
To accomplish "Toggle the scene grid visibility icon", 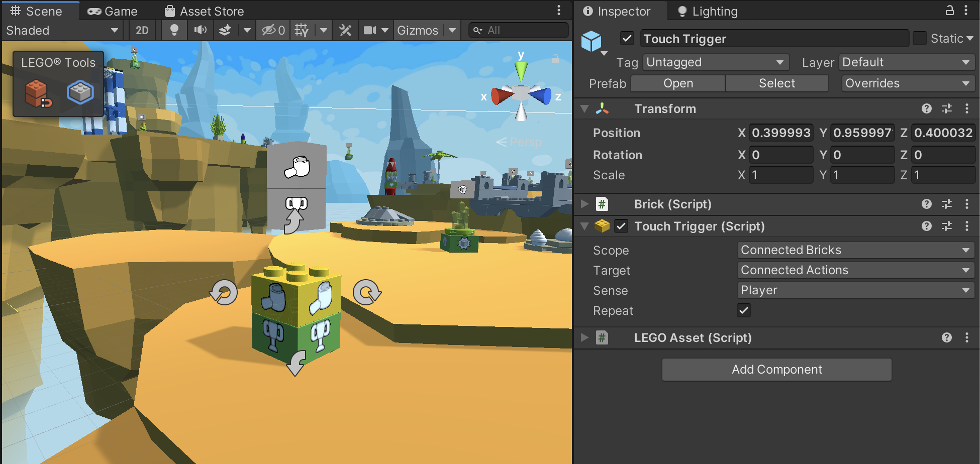I will click(302, 31).
